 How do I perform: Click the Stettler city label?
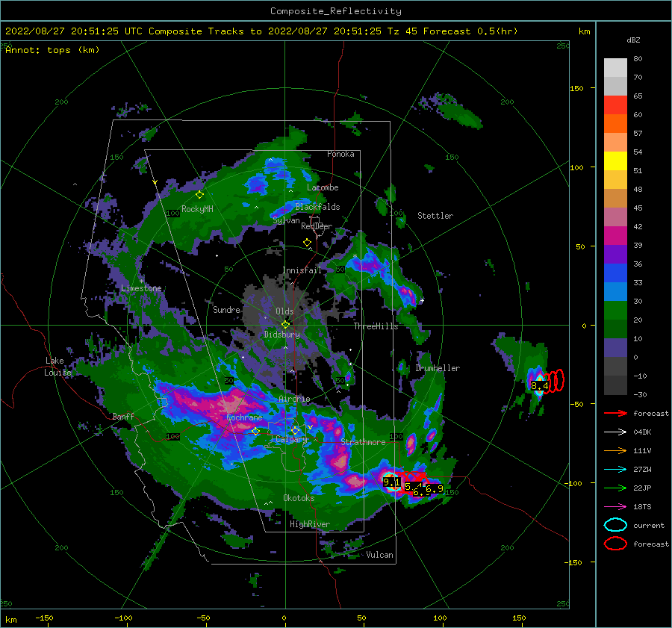tap(435, 216)
